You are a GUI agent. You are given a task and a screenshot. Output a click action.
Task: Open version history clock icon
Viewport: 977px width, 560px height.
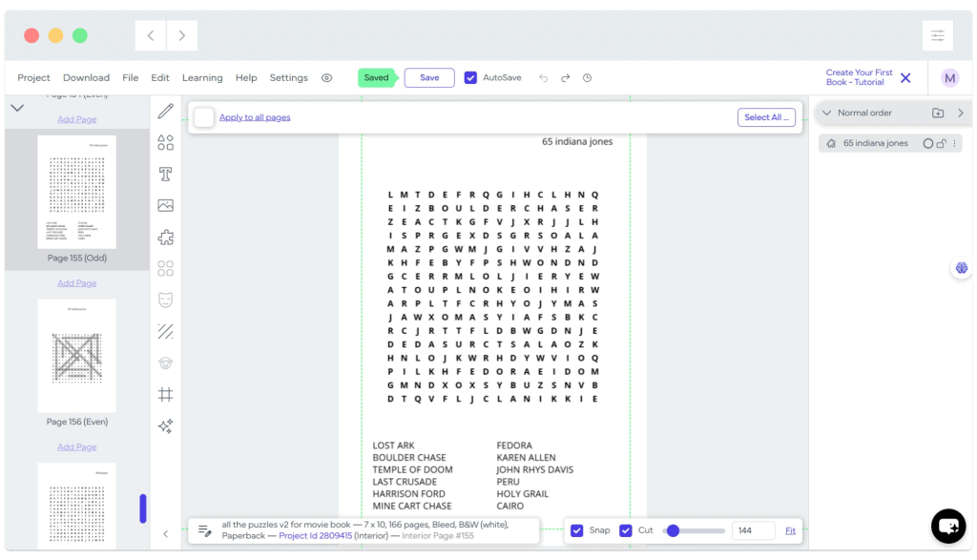pos(587,78)
